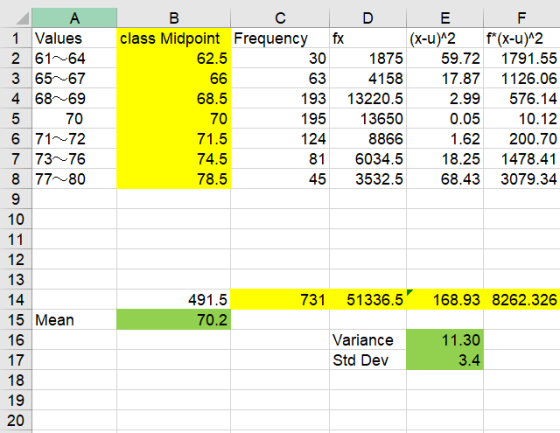Select the '65~67' values cell
Image resolution: width=560 pixels, height=433 pixels.
point(74,78)
